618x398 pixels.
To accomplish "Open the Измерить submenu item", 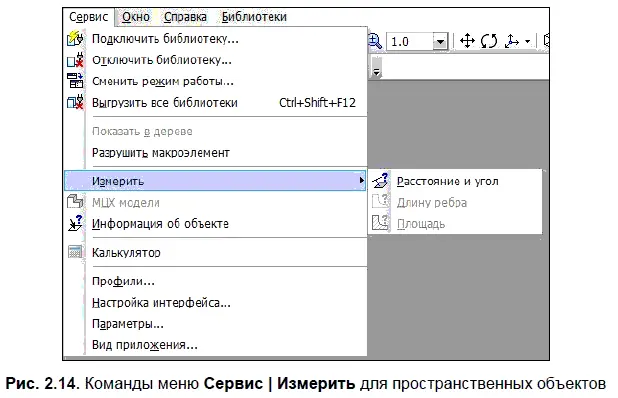I will [x=215, y=181].
